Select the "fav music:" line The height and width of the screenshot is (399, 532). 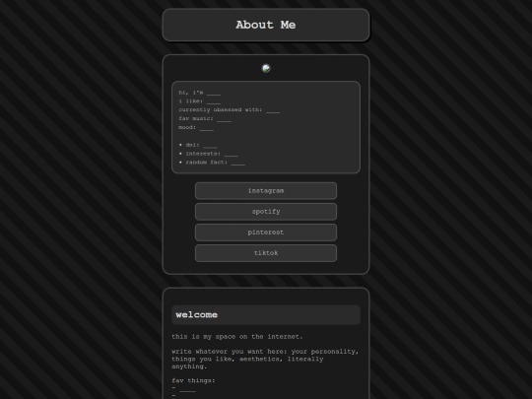tap(205, 119)
